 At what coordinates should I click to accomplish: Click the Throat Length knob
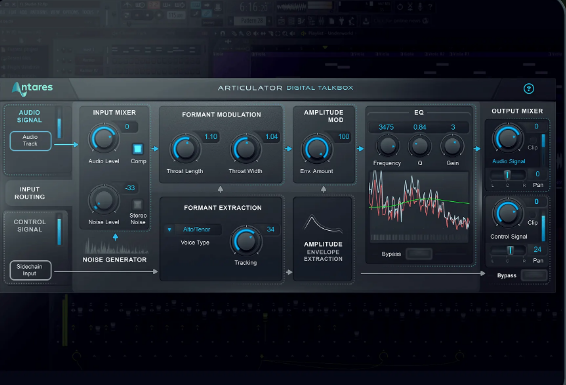click(185, 149)
